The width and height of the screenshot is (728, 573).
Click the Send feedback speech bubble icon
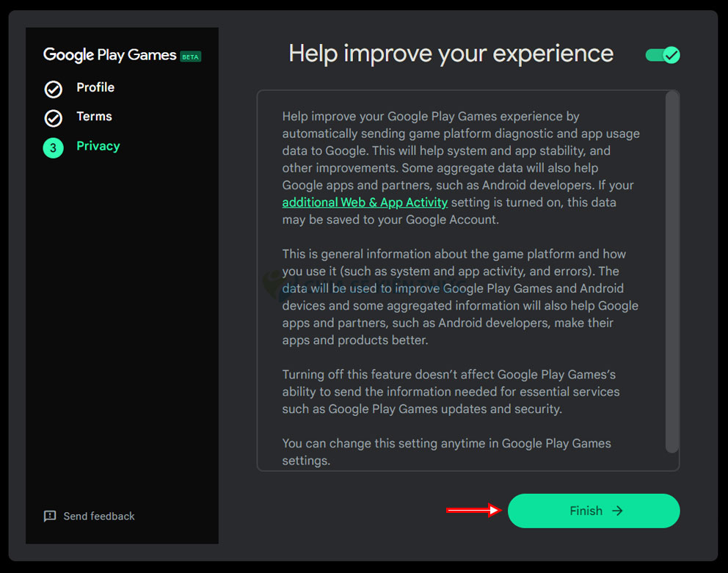coord(50,516)
